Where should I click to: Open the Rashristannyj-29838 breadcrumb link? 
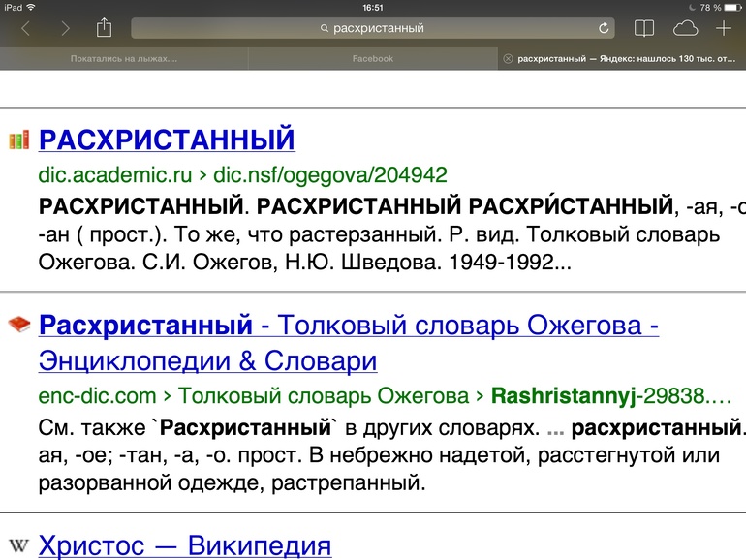pyautogui.click(x=611, y=396)
